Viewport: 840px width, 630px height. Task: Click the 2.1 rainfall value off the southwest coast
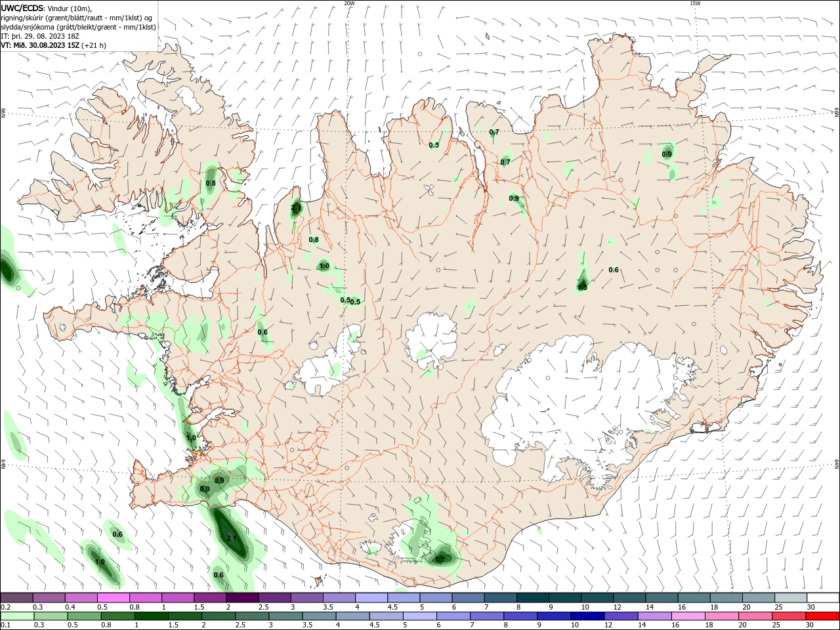(231, 538)
